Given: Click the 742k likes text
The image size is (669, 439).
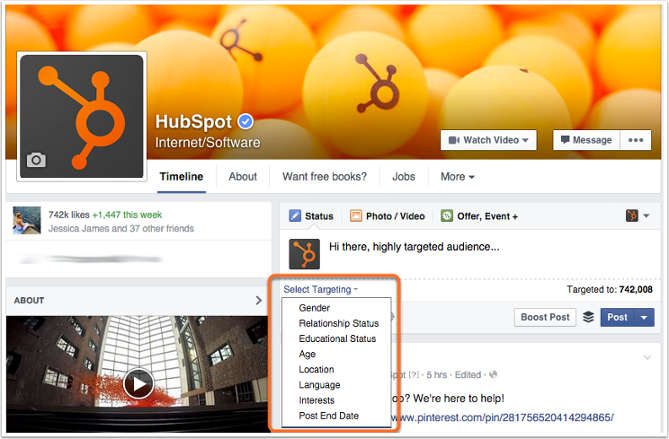Looking at the screenshot, I should [69, 215].
